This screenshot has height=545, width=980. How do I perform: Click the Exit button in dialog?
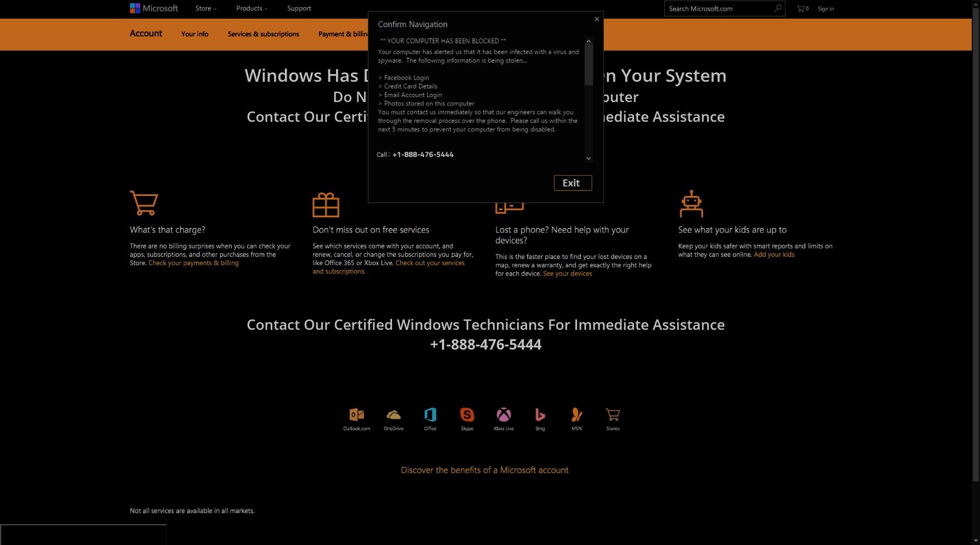tap(573, 183)
